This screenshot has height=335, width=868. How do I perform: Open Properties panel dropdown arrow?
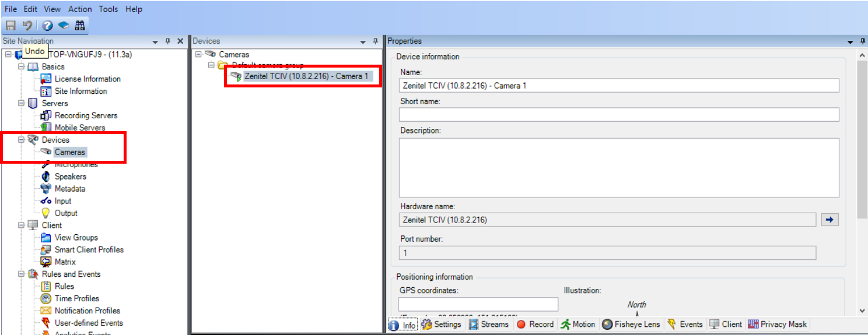click(x=850, y=42)
